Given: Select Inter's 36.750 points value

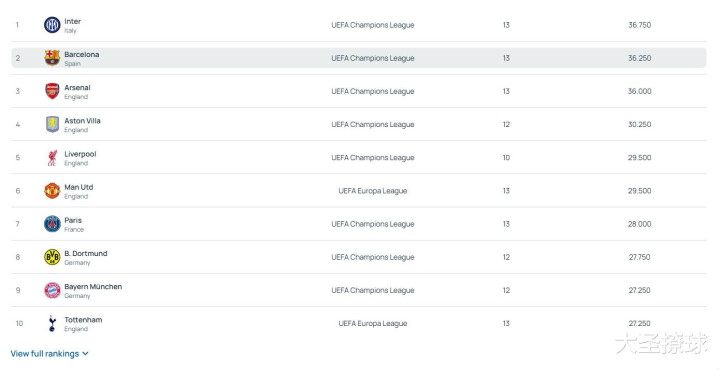Looking at the screenshot, I should (639, 25).
